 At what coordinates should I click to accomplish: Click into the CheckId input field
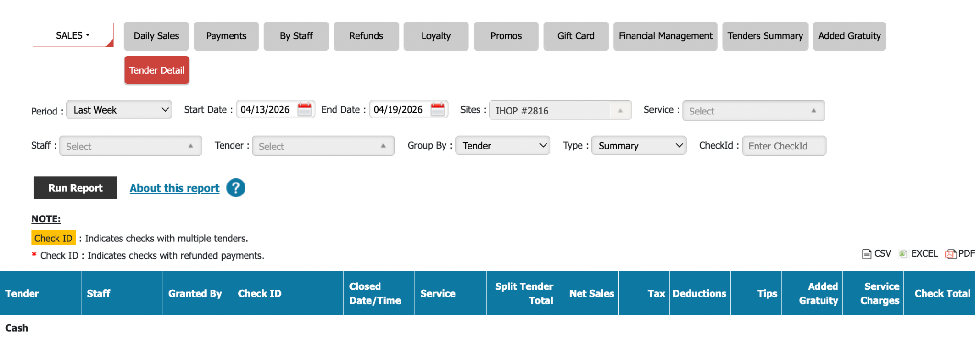coord(784,146)
